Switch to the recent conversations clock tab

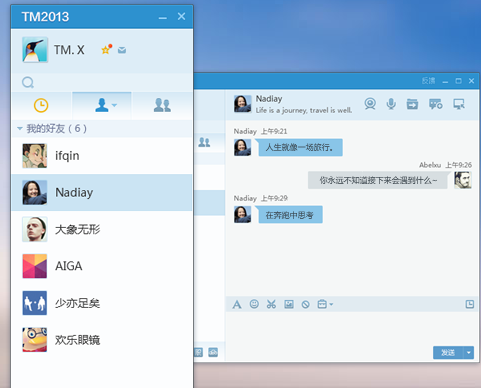pos(41,105)
